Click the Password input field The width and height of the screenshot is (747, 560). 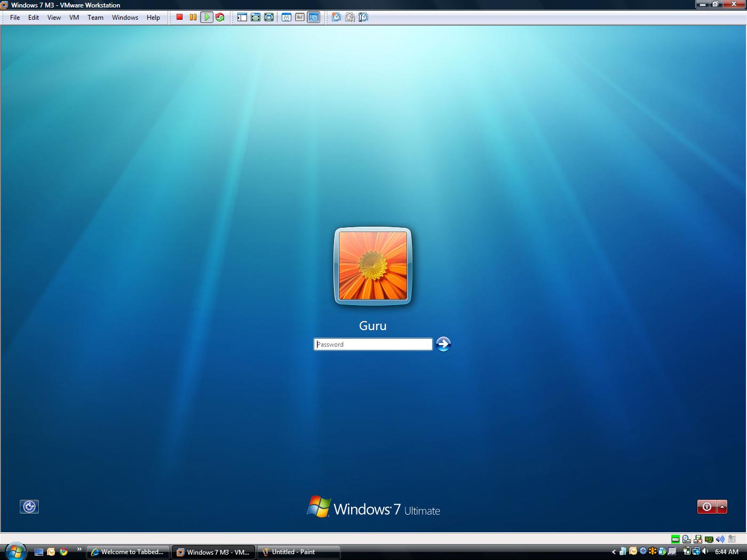373,345
